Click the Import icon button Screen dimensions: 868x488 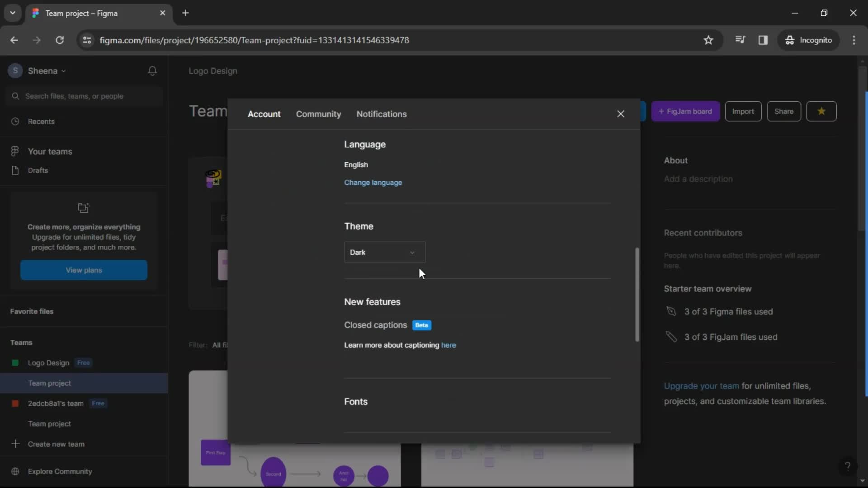tap(743, 112)
